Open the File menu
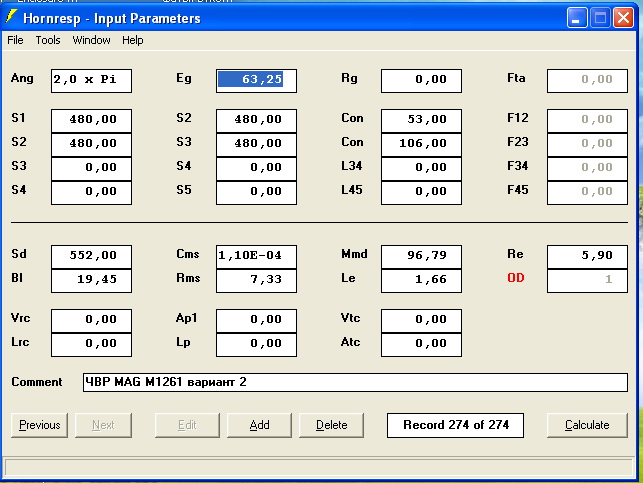The height and width of the screenshot is (483, 643). (x=15, y=40)
